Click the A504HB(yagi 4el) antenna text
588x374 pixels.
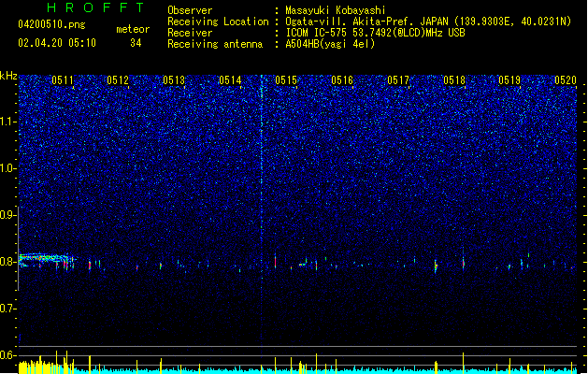point(330,44)
